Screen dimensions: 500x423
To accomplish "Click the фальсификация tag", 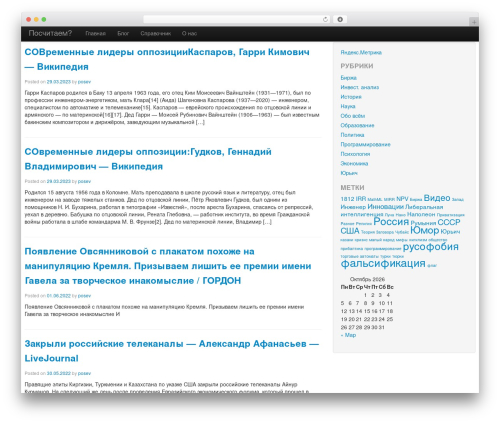I will click(383, 264).
